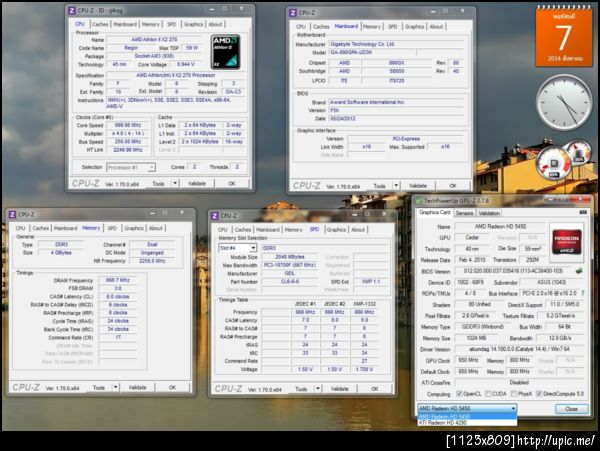The height and width of the screenshot is (451, 600).
Task: Click the CPU-Z logo icon in the rj4rog window title bar
Action: 72,11
